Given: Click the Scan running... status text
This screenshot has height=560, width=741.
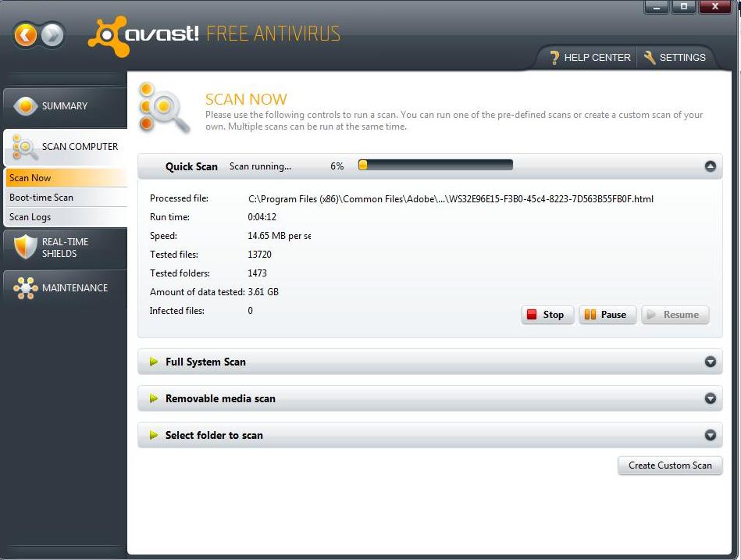Looking at the screenshot, I should click(x=260, y=166).
